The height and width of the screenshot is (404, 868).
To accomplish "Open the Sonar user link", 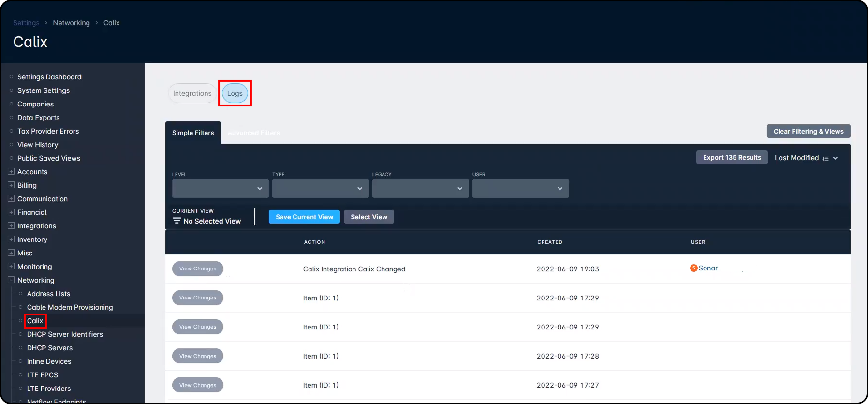I will coord(708,268).
